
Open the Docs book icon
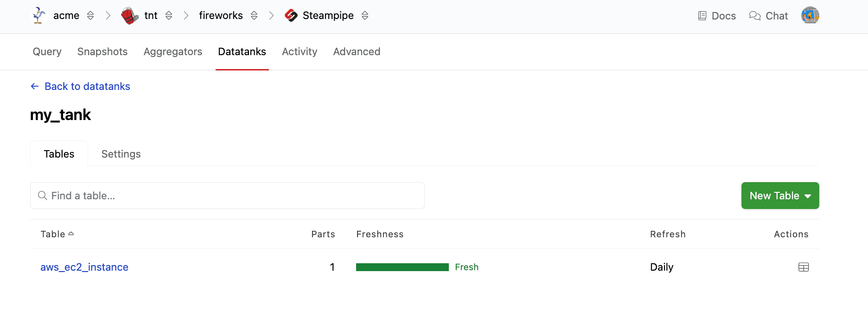click(x=702, y=16)
